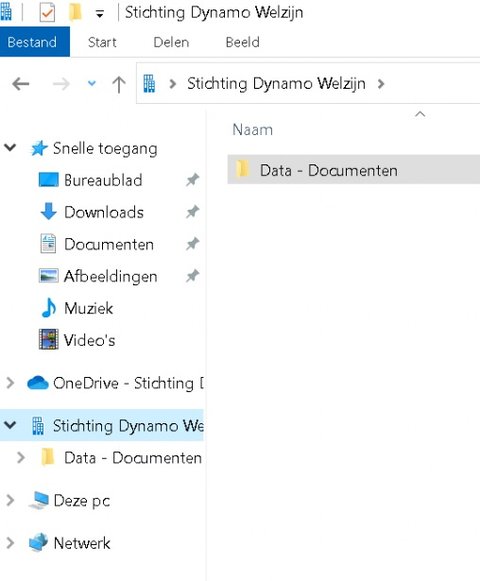This screenshot has height=581, width=480.
Task: Click the Documenten page icon in Snelle toegang
Action: pos(48,243)
